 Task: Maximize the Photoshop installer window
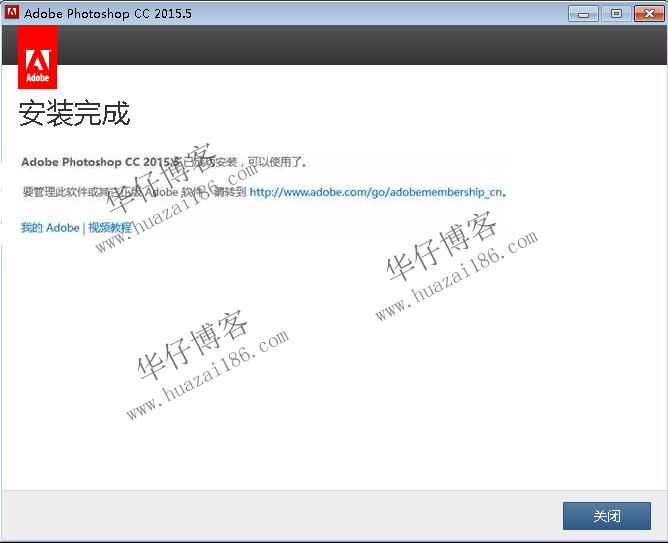coord(616,14)
